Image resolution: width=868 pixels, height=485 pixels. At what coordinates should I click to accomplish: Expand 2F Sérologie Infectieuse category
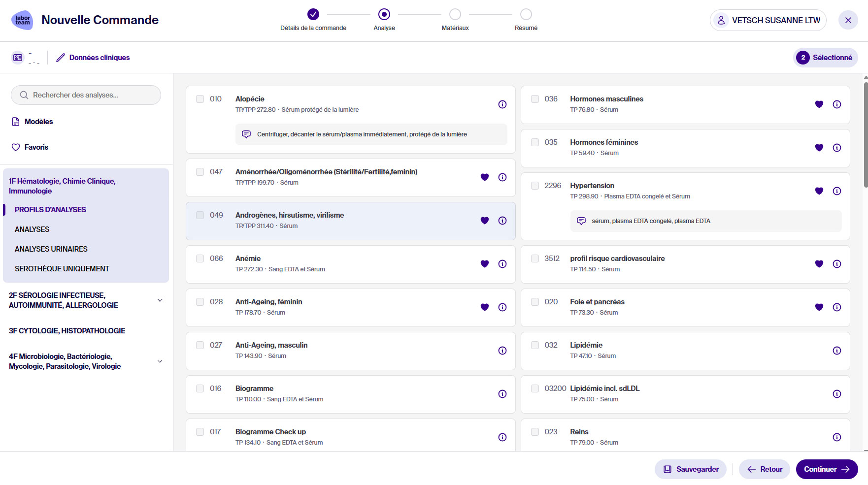(x=160, y=300)
